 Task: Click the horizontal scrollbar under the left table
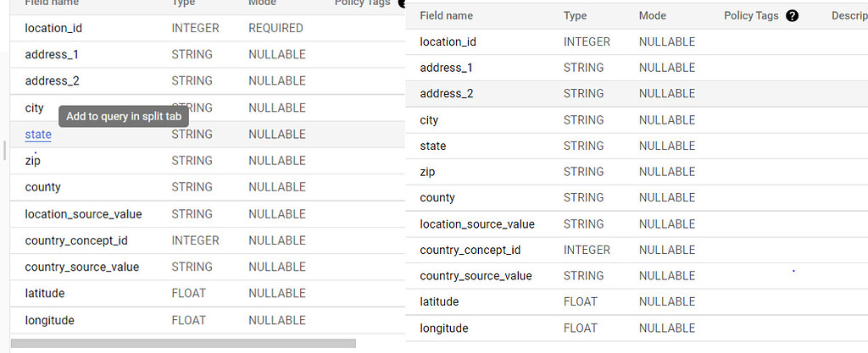(183, 344)
